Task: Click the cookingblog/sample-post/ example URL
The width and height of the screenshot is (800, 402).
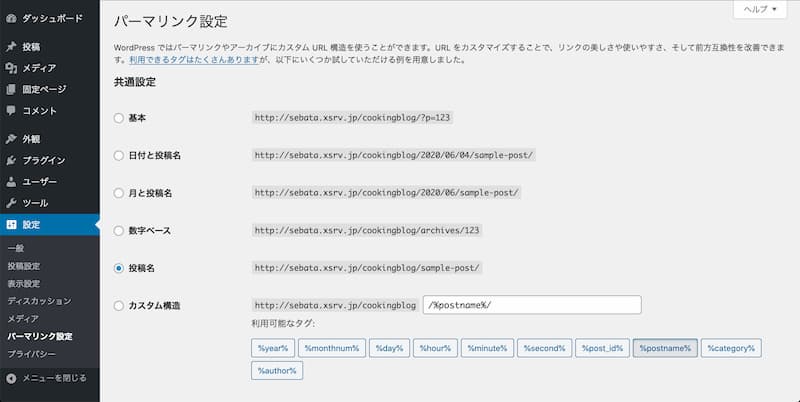Action: click(x=367, y=268)
